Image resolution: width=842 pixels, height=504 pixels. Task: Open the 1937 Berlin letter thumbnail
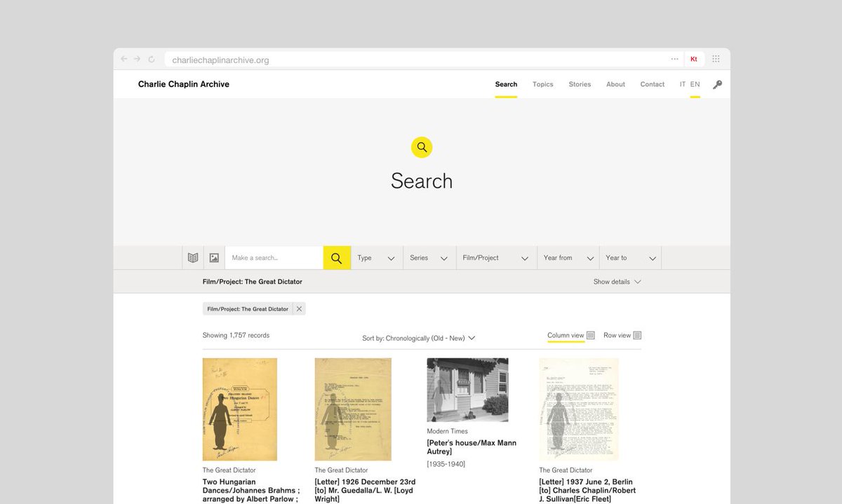579,409
